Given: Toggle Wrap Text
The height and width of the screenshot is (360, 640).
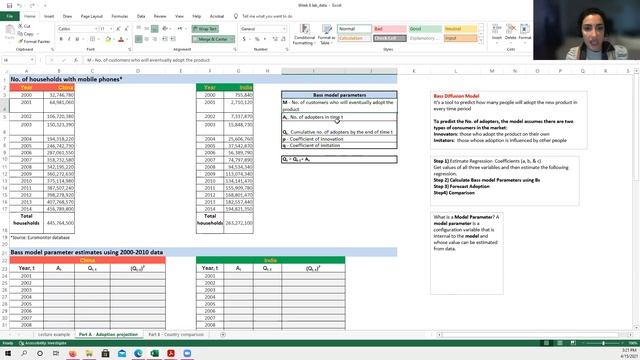Looking at the screenshot, I should 205,29.
